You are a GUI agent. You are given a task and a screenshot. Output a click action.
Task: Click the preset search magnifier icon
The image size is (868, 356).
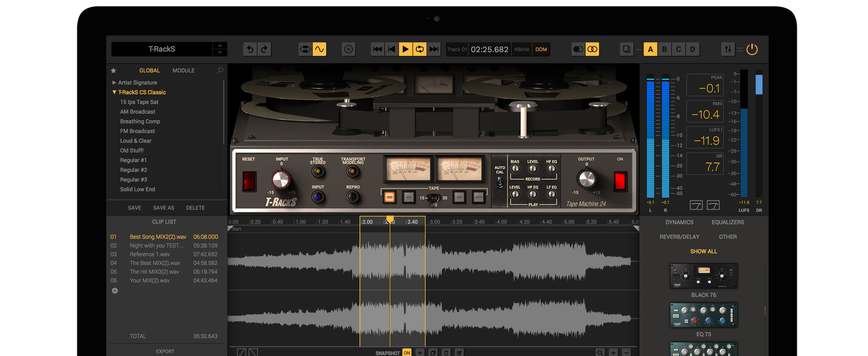[x=220, y=70]
